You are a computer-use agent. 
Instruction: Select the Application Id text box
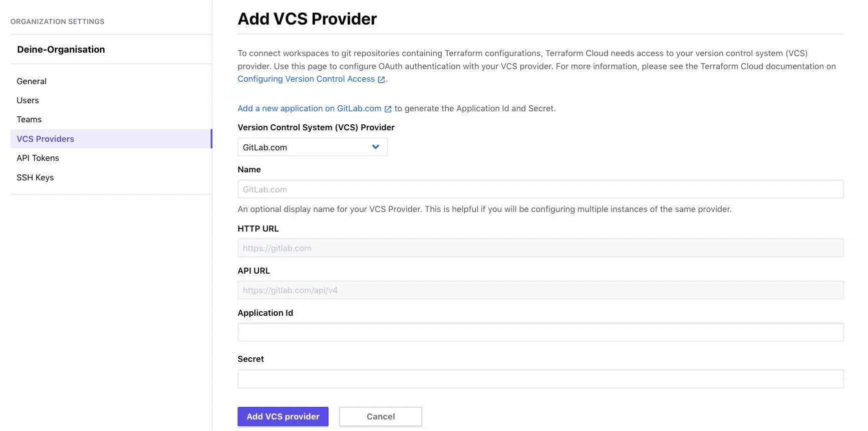(x=540, y=332)
